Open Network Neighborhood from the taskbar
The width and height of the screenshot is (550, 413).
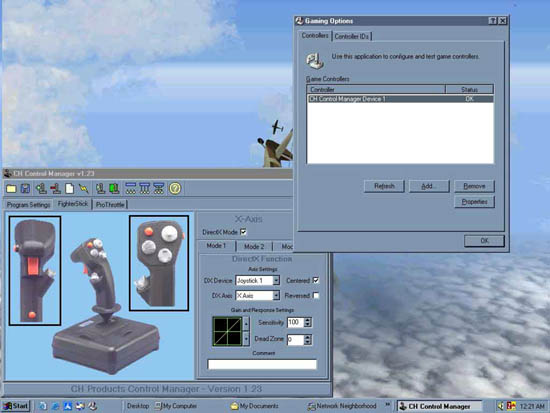click(342, 406)
